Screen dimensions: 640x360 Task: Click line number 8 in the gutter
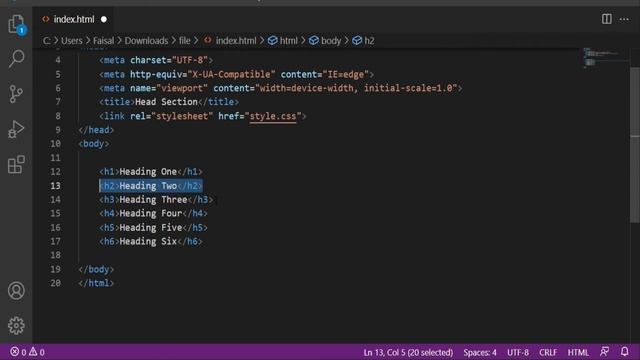[58, 116]
